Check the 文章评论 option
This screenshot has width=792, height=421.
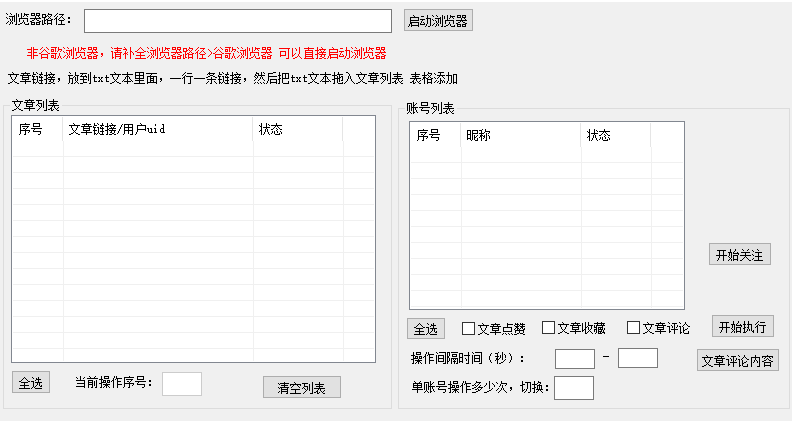(x=633, y=328)
